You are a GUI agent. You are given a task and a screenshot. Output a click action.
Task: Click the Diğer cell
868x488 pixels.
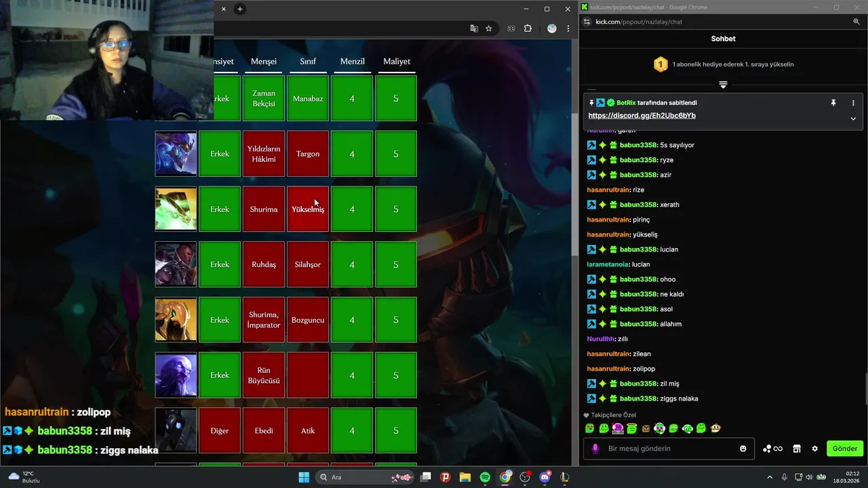tap(220, 430)
